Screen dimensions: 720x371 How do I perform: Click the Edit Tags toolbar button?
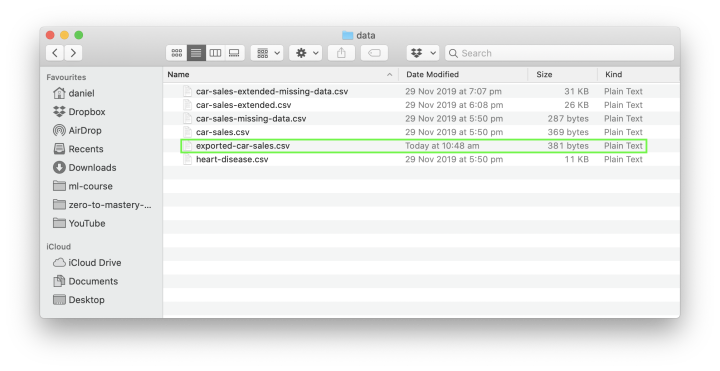[x=374, y=53]
